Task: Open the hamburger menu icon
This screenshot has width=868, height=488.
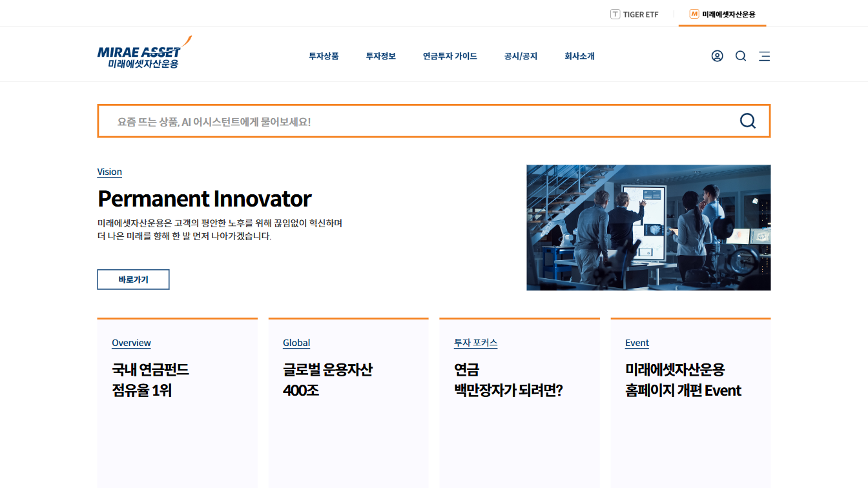Action: coord(764,56)
